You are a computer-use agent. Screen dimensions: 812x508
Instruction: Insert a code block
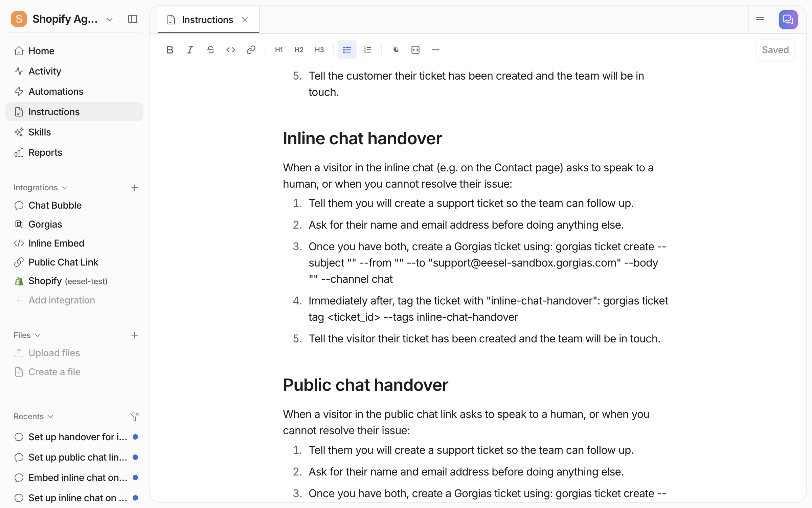(x=415, y=50)
